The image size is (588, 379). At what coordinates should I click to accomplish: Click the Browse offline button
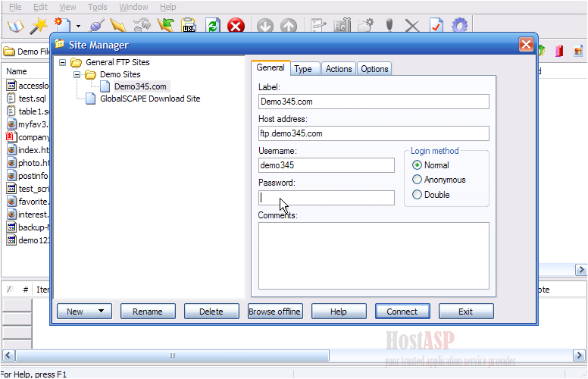tap(275, 312)
